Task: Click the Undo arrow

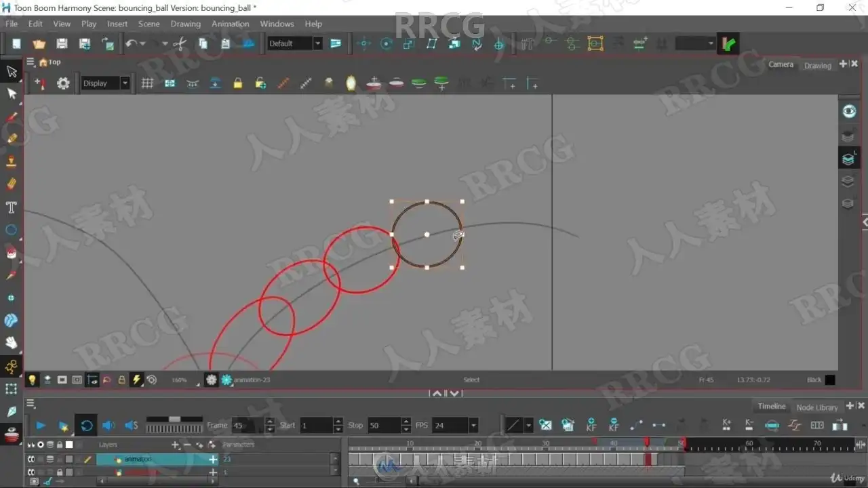Action: tap(131, 43)
